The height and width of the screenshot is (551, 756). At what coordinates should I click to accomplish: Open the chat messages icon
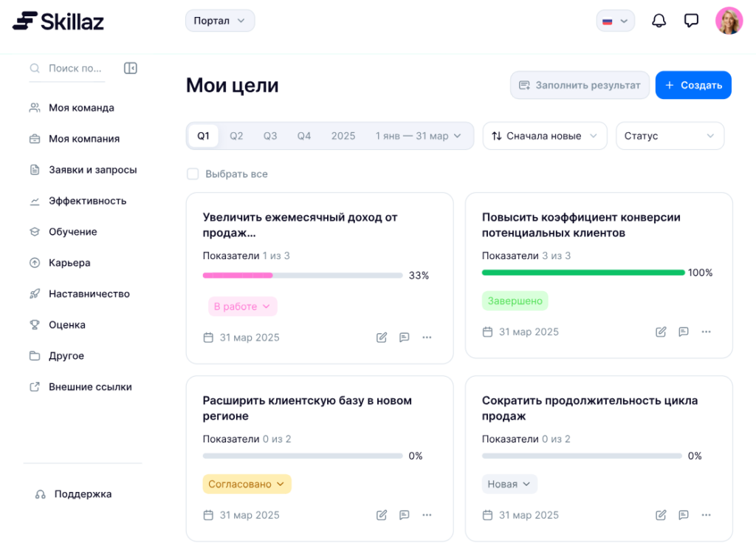coord(691,21)
